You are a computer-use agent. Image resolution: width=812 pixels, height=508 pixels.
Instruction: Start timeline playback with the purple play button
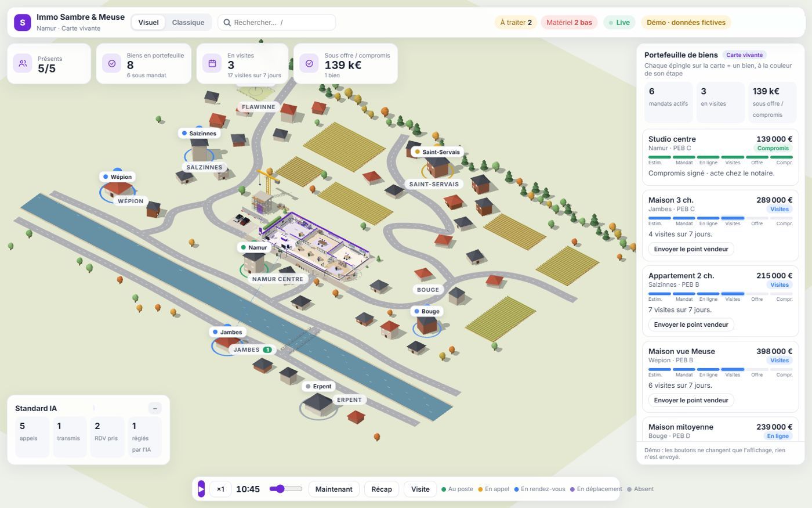(x=201, y=489)
